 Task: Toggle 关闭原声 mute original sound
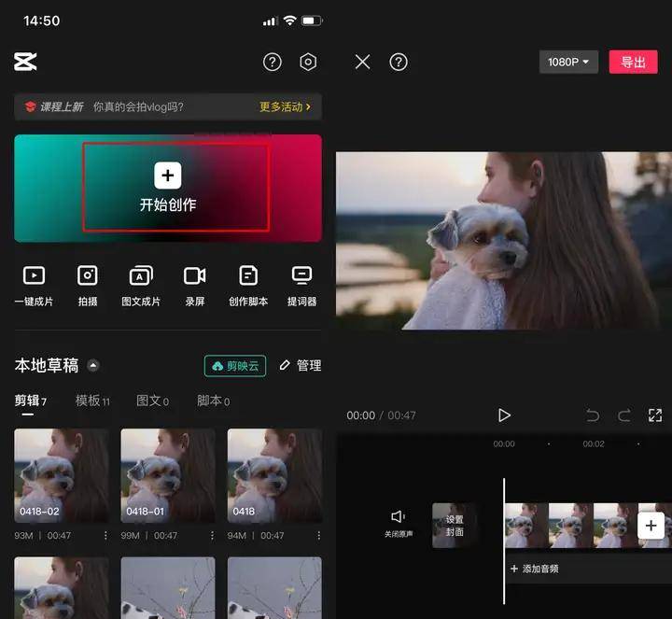pyautogui.click(x=399, y=524)
